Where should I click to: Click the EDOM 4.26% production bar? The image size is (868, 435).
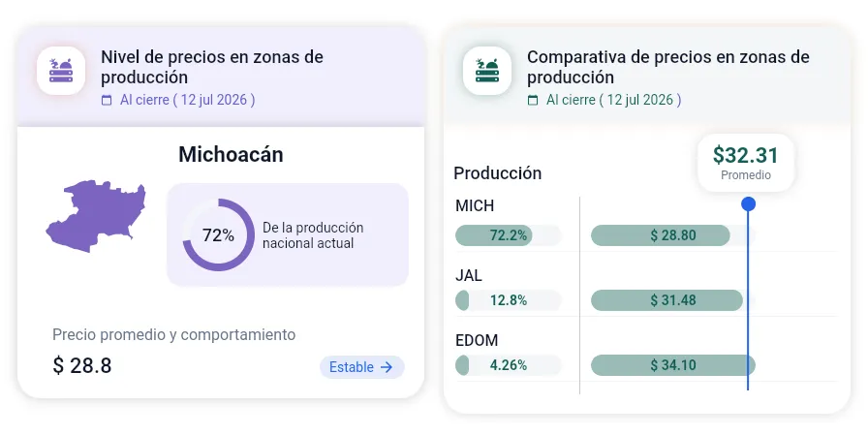(x=508, y=364)
